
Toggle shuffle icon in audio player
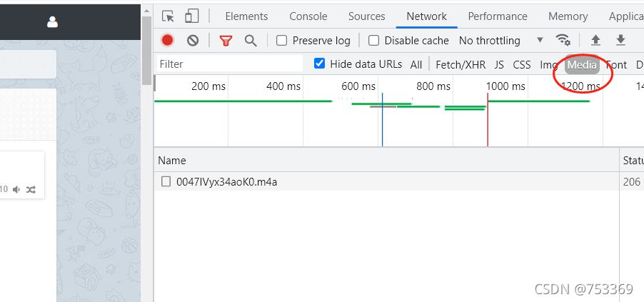[31, 189]
